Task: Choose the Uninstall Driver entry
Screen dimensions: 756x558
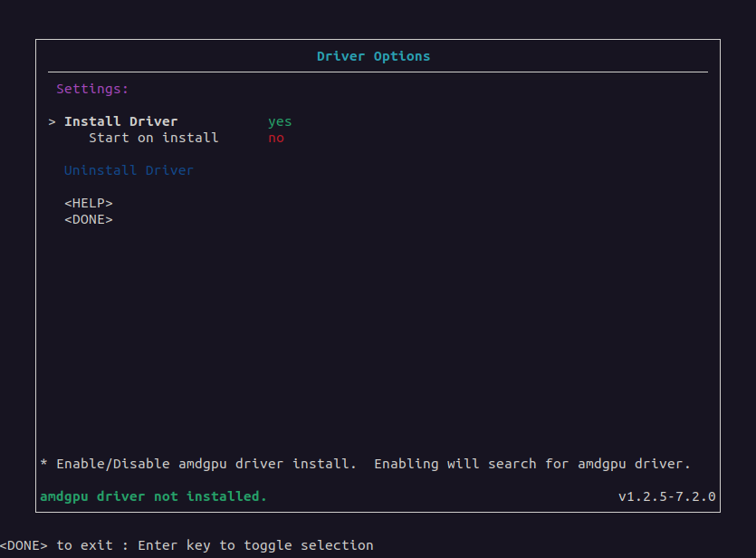Action: pos(129,170)
